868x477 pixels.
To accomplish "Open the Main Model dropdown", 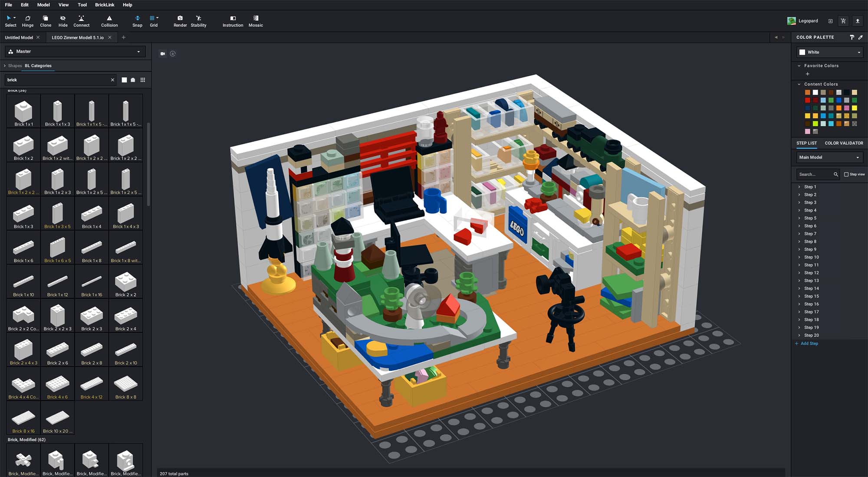I will tap(830, 157).
